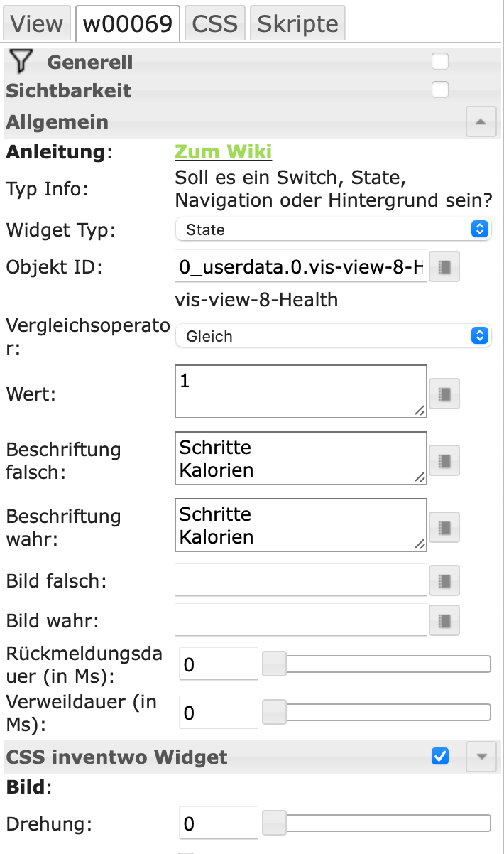This screenshot has width=504, height=854.
Task: Open the Widget Typ State dropdown
Action: (333, 229)
